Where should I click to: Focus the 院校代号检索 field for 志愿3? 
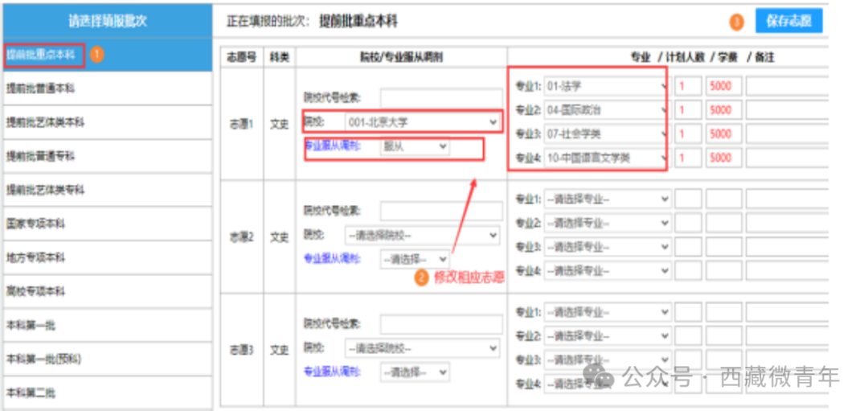pyautogui.click(x=441, y=324)
